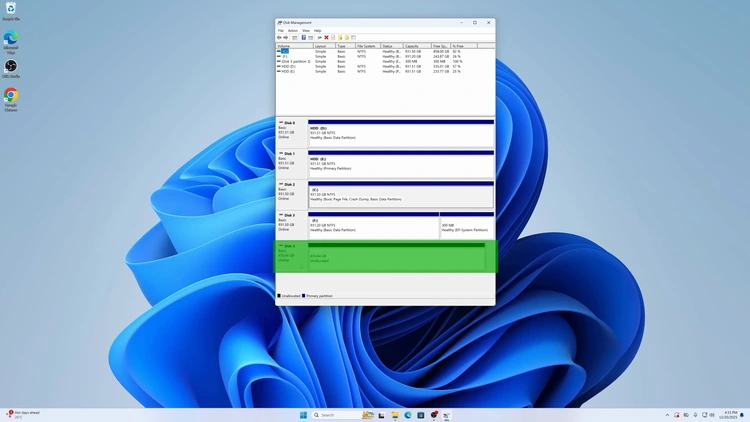The image size is (750, 422).
Task: Click the Back arrow in Disk Management toolbar
Action: coord(279,37)
